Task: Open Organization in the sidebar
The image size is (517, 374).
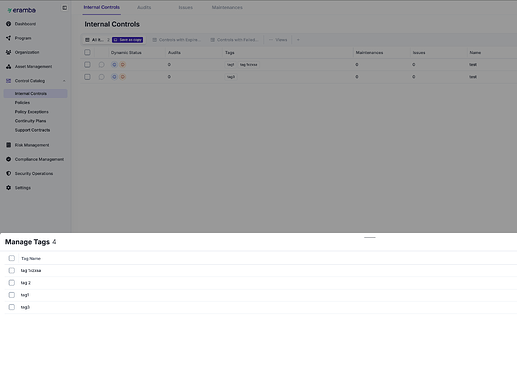Action: point(27,52)
